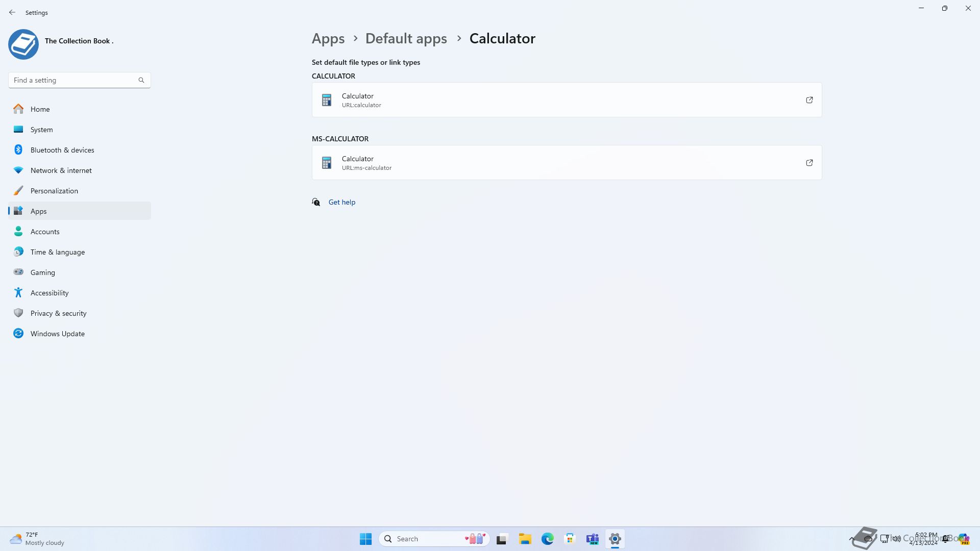
Task: Go back using the Settings back arrow
Action: tap(12, 12)
